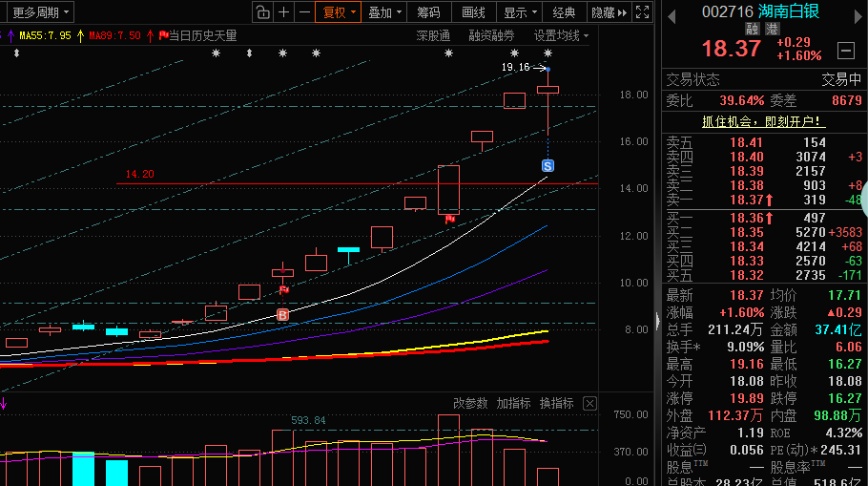Open 复权 adjustment dropdown

[x=339, y=12]
